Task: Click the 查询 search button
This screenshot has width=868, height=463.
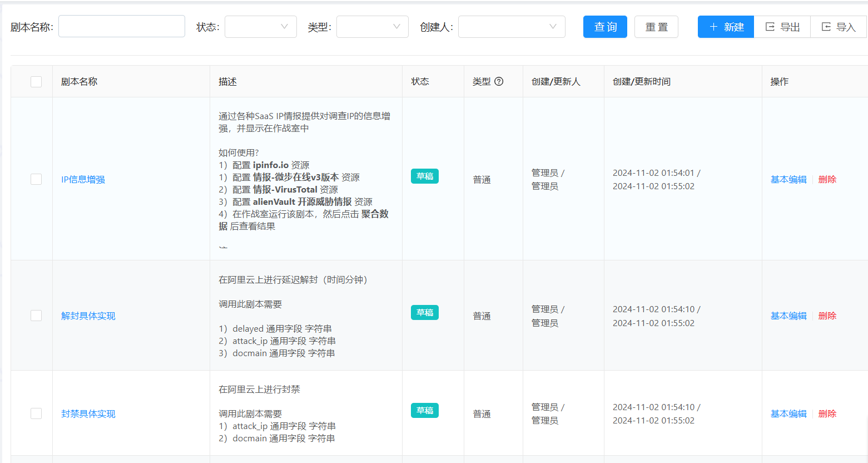Action: point(605,27)
